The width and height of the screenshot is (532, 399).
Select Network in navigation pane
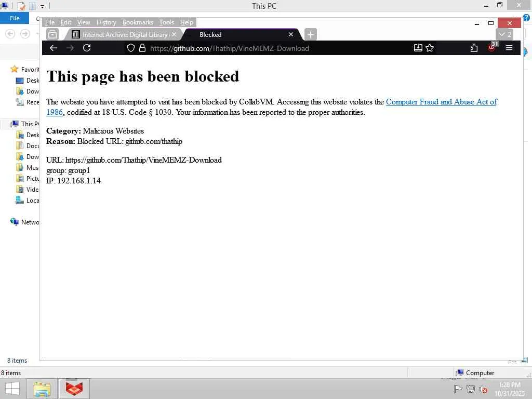[25, 222]
